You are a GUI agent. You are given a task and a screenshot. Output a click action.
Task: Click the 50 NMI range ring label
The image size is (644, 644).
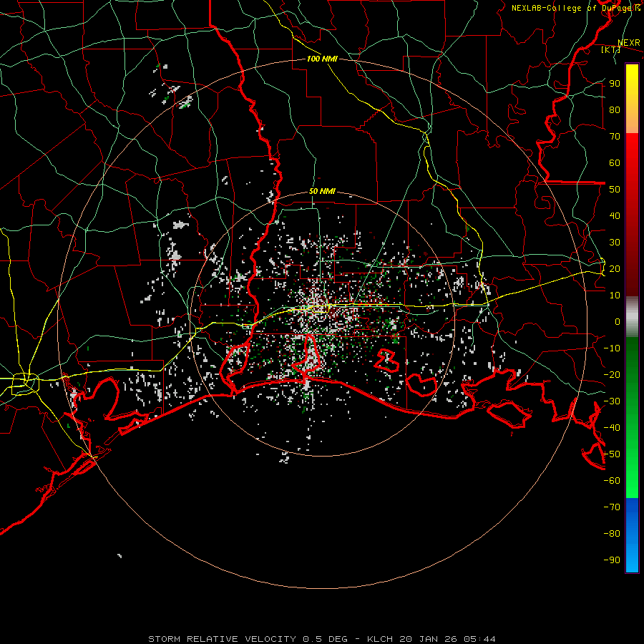pyautogui.click(x=322, y=191)
